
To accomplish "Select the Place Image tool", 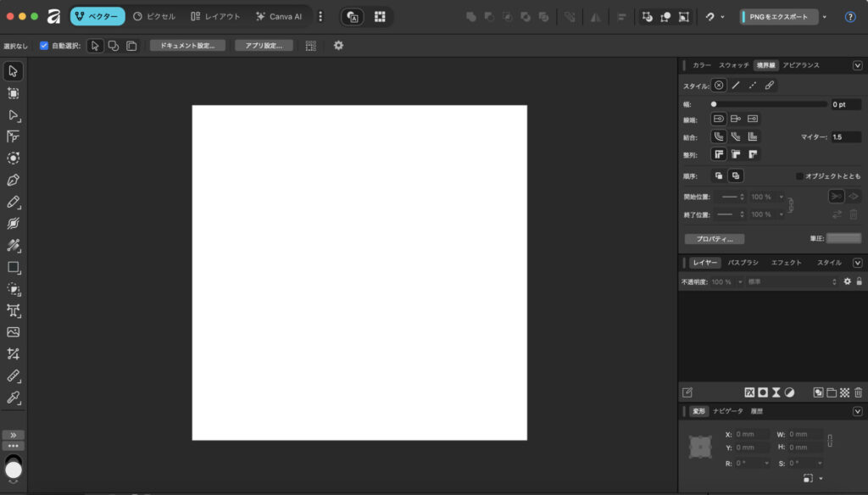I will 13,332.
